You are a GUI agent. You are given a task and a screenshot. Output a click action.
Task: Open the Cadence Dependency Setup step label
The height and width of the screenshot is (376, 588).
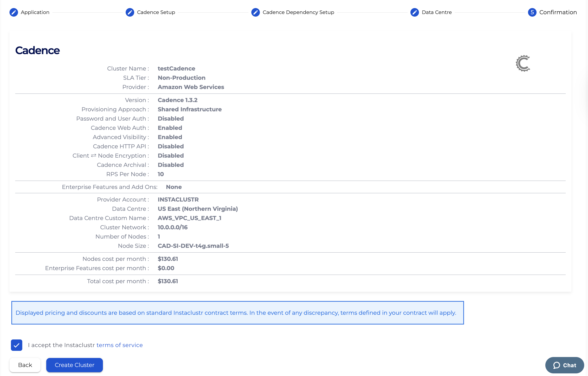click(298, 12)
